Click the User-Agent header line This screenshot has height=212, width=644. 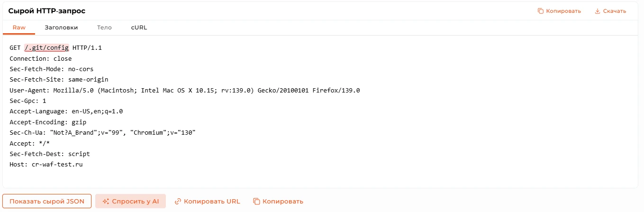(185, 90)
